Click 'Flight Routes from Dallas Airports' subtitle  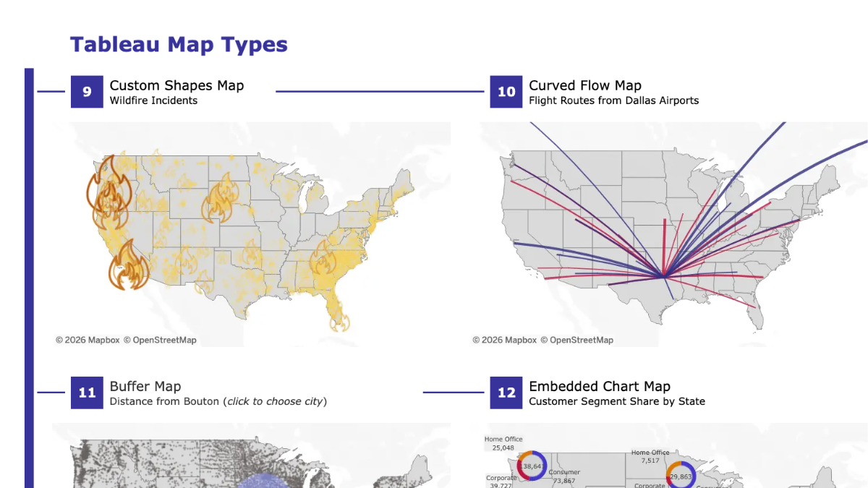[613, 100]
